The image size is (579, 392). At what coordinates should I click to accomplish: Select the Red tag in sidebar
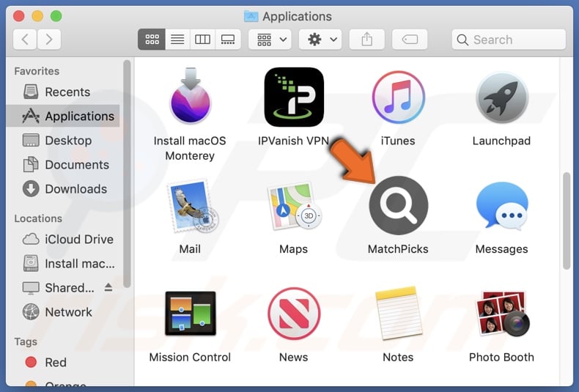pyautogui.click(x=63, y=362)
